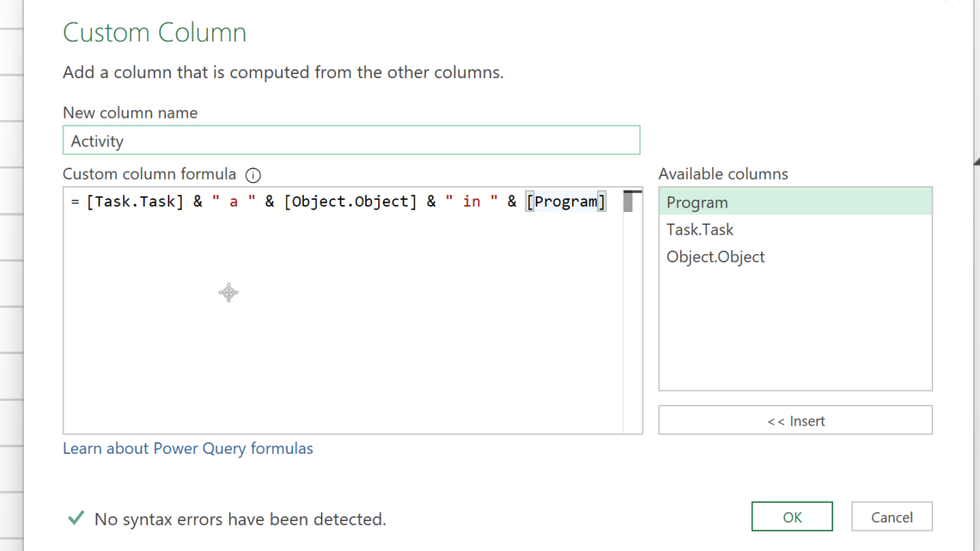Click the No syntax errors status message
The image size is (980, 551).
(x=240, y=519)
